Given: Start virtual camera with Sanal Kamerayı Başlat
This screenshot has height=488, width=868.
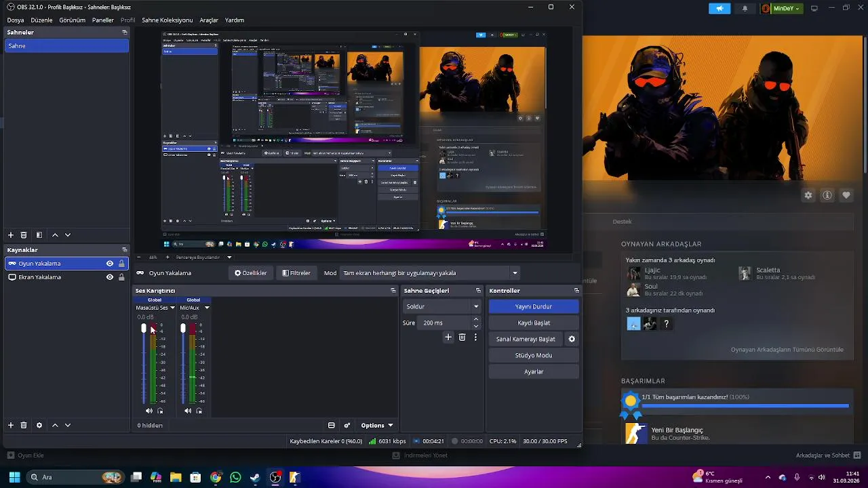Looking at the screenshot, I should 526,339.
